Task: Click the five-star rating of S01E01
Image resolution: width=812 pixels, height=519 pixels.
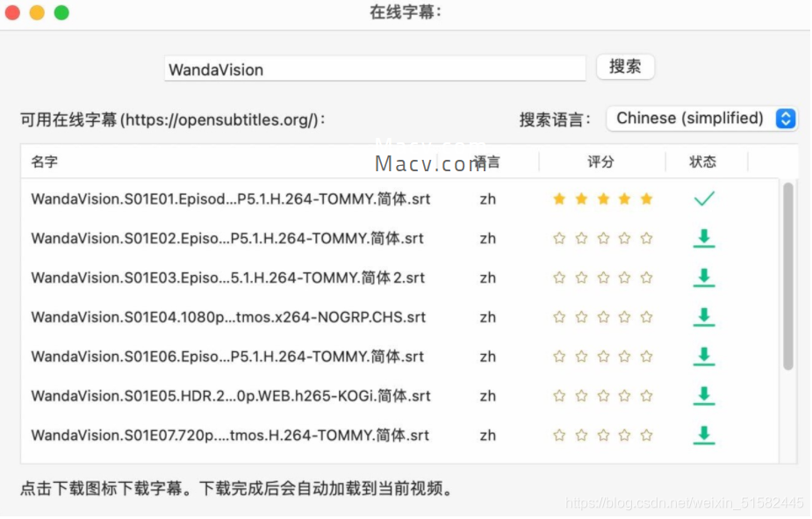Action: (x=603, y=198)
